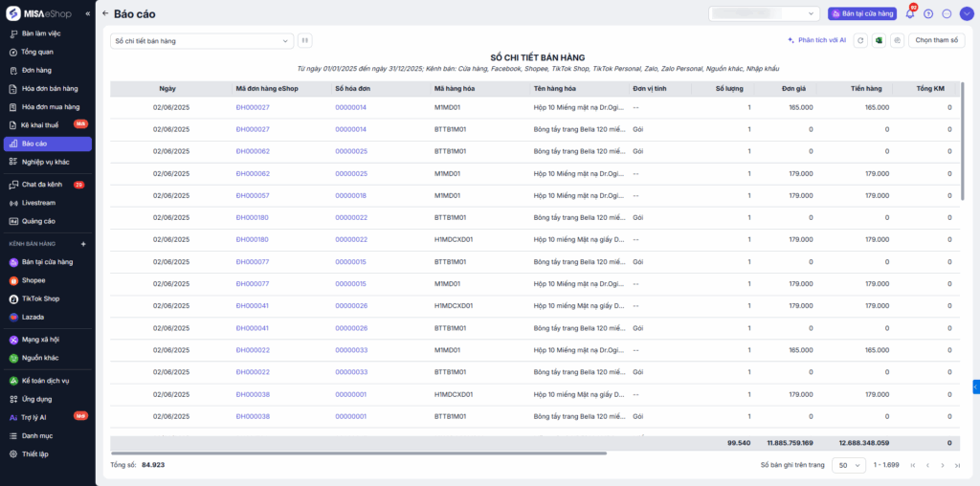Open the notifications bell

(x=910, y=13)
